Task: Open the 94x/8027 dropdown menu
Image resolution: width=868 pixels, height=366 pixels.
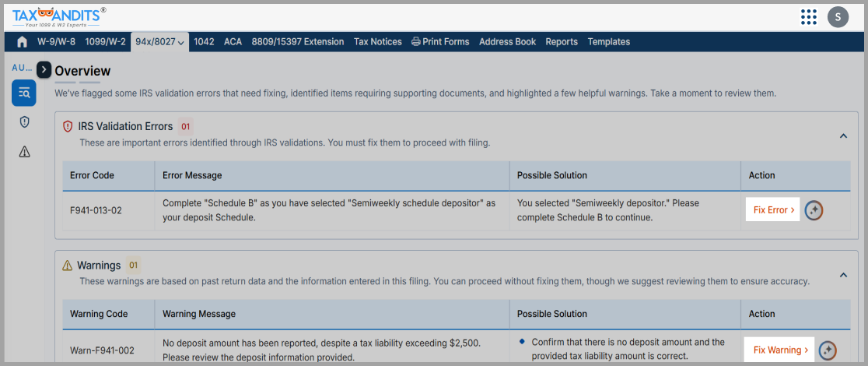Action: (159, 42)
